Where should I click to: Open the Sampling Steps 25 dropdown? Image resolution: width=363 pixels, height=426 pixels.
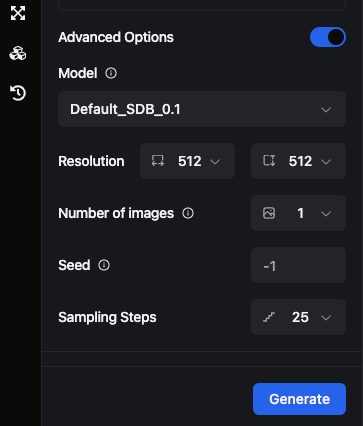298,317
